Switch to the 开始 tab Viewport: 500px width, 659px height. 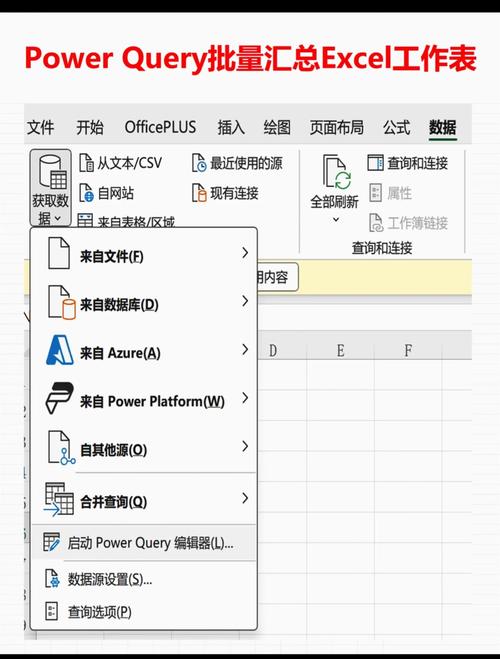[x=89, y=127]
